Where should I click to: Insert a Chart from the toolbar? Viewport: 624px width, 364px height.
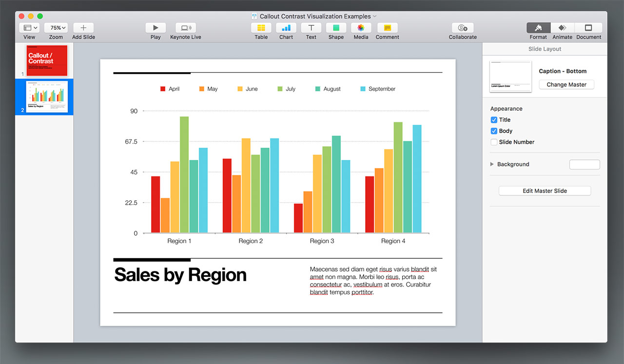286,28
